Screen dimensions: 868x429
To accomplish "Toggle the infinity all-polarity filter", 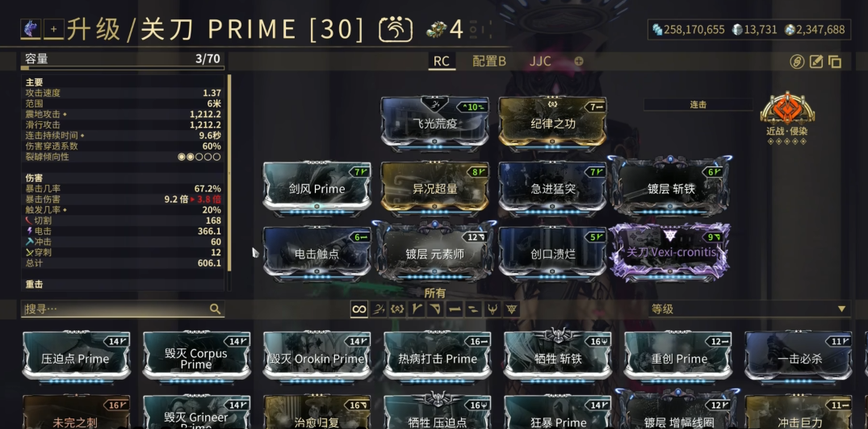I will tap(359, 309).
